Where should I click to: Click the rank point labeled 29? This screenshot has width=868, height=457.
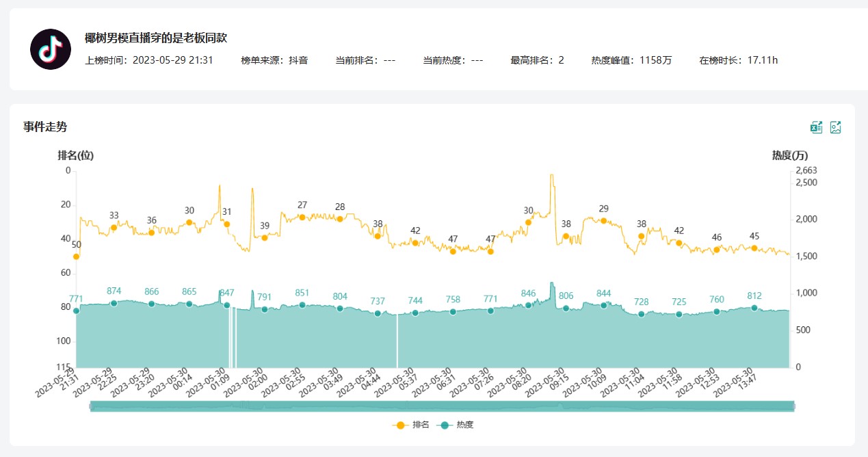(603, 220)
